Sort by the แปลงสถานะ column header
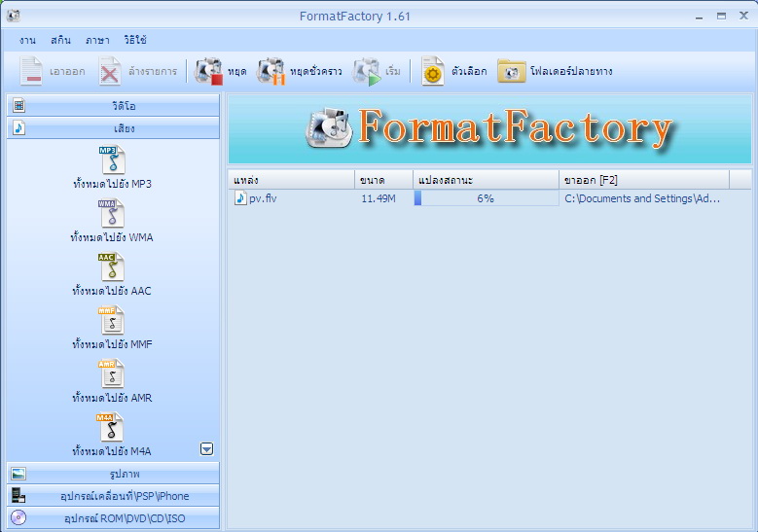The width and height of the screenshot is (758, 532). (x=486, y=180)
